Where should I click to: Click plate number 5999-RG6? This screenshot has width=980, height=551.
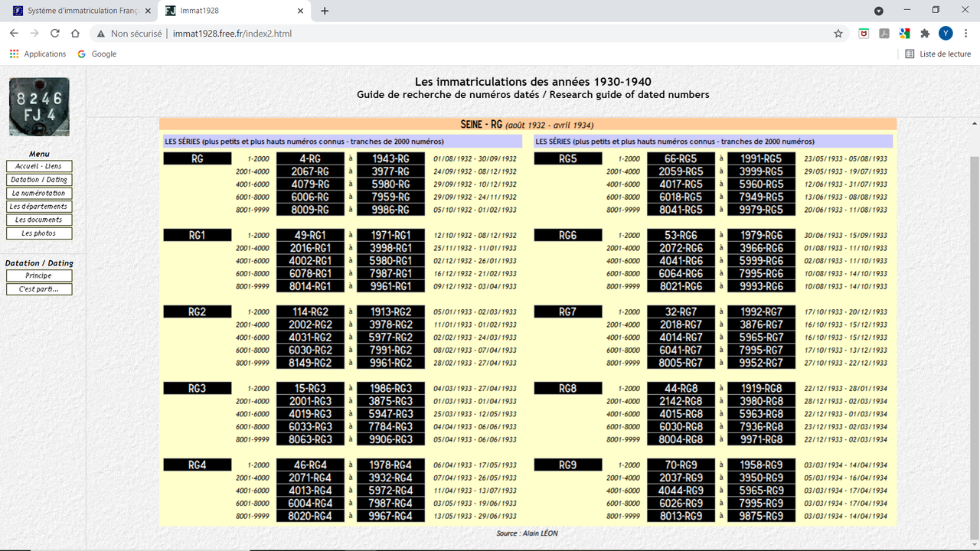tap(761, 261)
